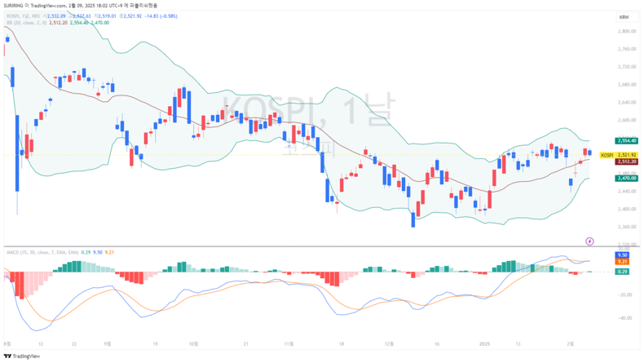This screenshot has height=363, width=644.
Task: Click the yellow 2,521.92 price label
Action: point(626,155)
